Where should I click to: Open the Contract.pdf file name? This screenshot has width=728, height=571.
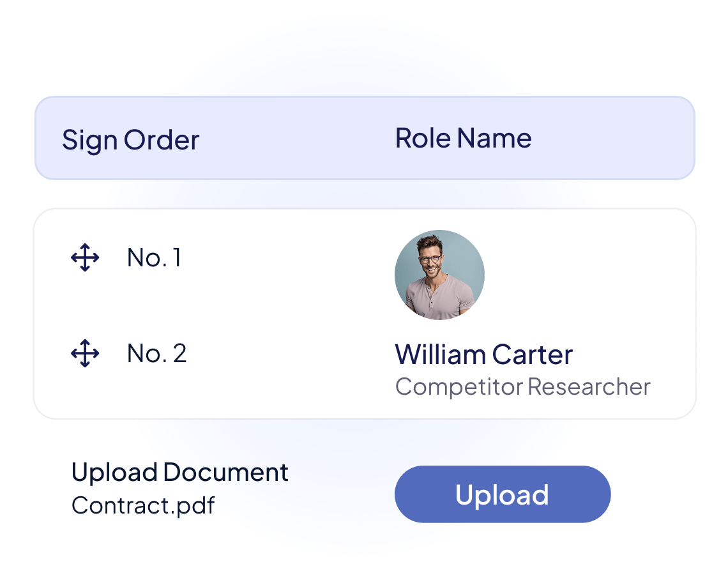[x=143, y=505]
